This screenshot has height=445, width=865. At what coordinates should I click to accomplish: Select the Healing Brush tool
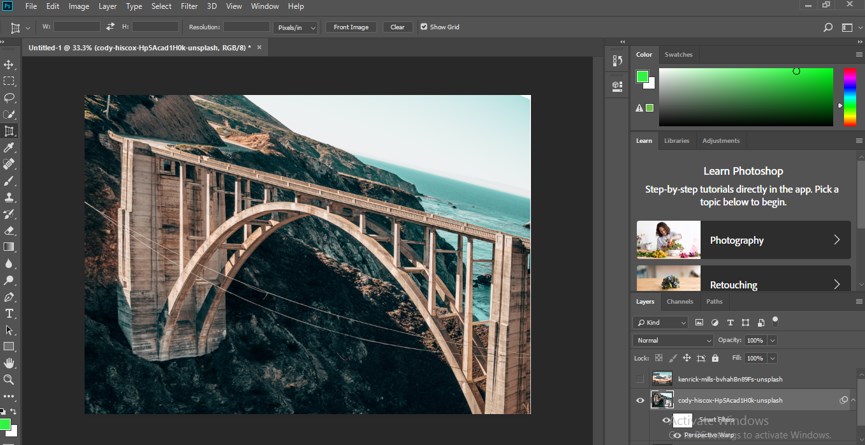point(9,164)
